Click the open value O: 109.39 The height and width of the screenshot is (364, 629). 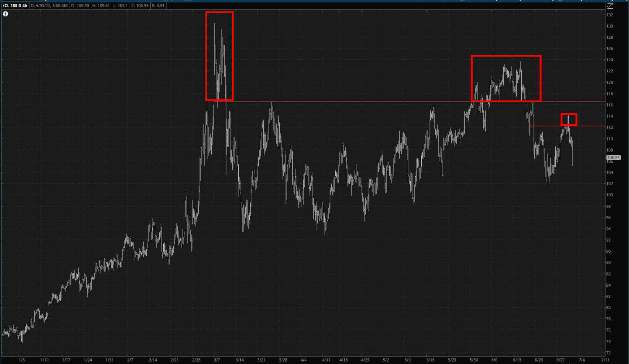80,6
